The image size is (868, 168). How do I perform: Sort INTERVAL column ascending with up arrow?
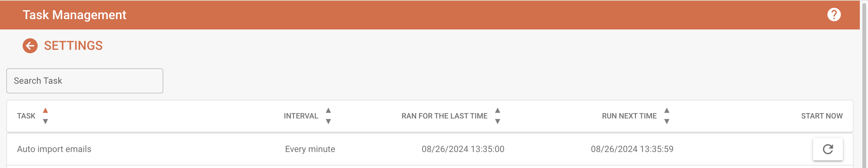click(328, 111)
